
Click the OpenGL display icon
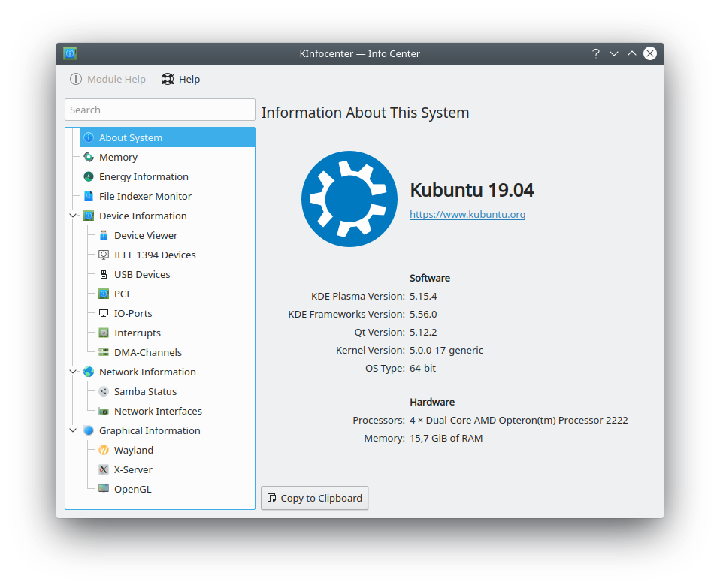(x=104, y=490)
